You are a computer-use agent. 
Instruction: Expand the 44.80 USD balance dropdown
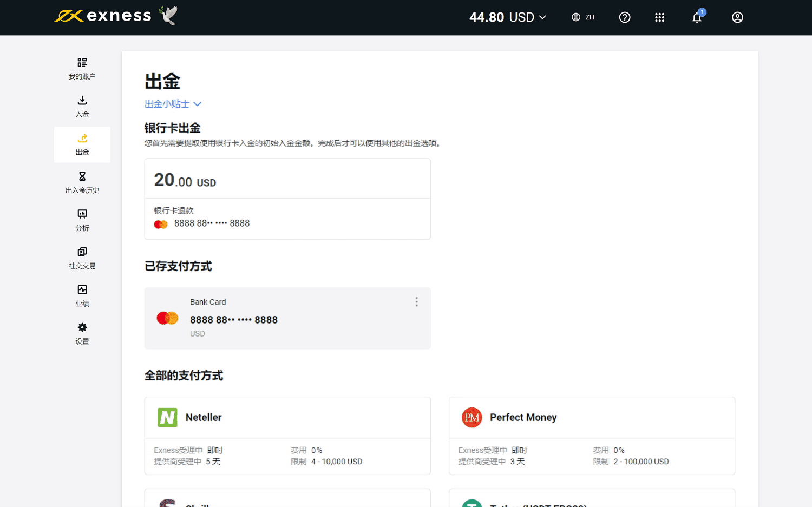click(x=507, y=17)
